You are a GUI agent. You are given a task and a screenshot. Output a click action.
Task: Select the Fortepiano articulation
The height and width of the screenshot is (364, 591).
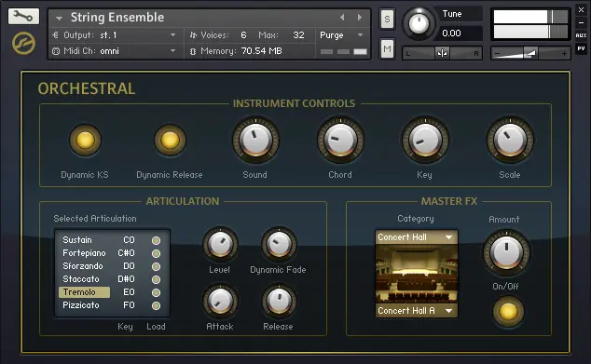pyautogui.click(x=84, y=253)
